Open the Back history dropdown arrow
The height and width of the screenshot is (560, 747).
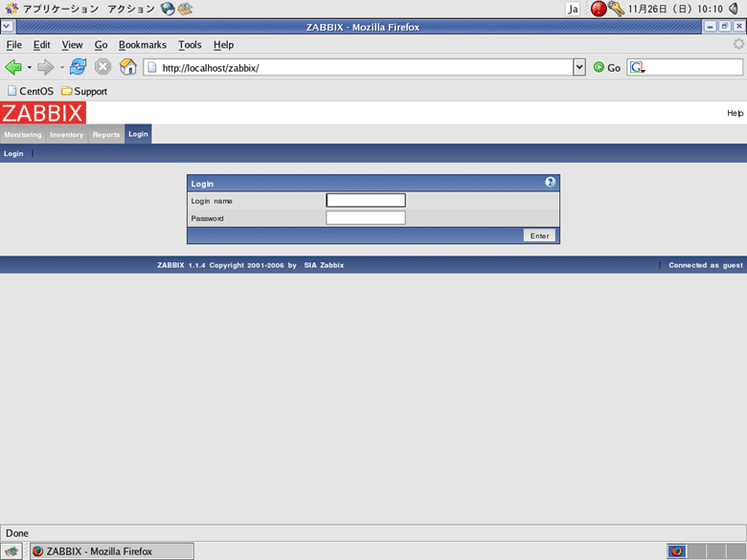[29, 68]
